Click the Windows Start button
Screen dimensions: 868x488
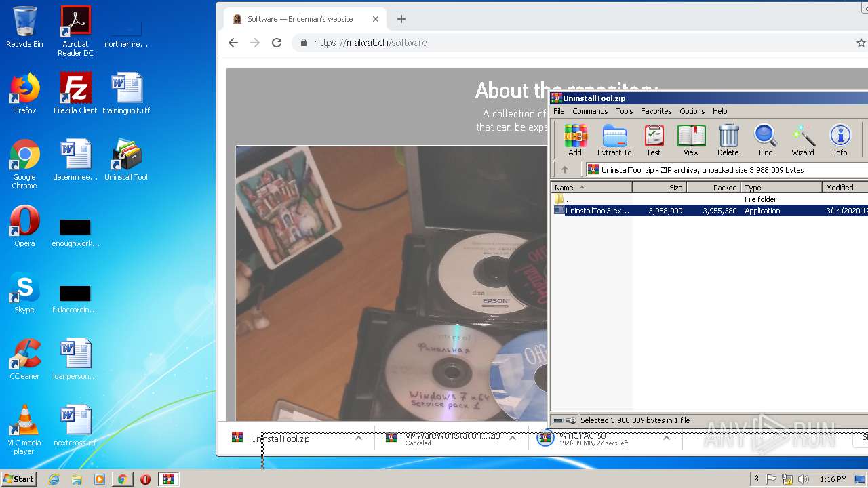click(19, 479)
